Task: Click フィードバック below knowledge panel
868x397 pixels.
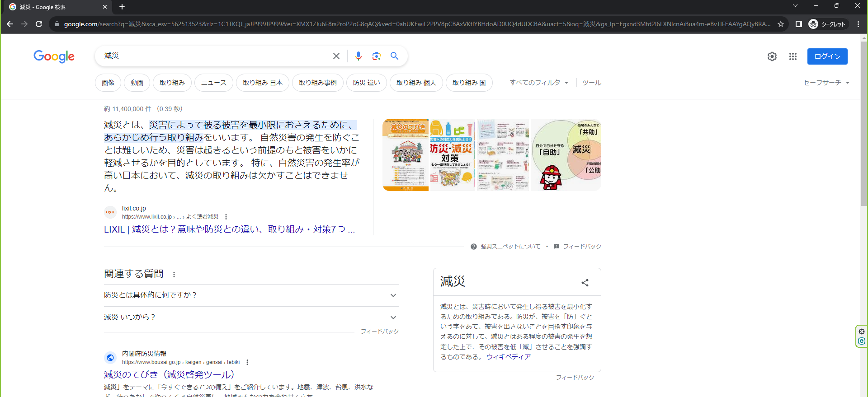Action: point(575,378)
